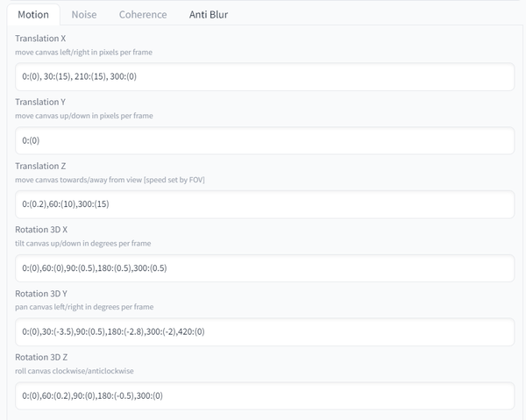Click the Translation X label
The width and height of the screenshot is (526, 420).
40,39
